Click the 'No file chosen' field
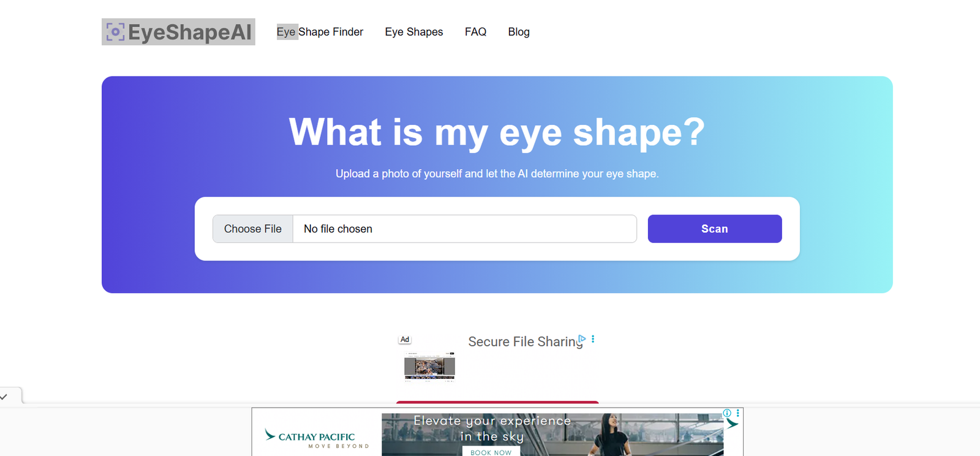The image size is (980, 456). click(x=464, y=229)
